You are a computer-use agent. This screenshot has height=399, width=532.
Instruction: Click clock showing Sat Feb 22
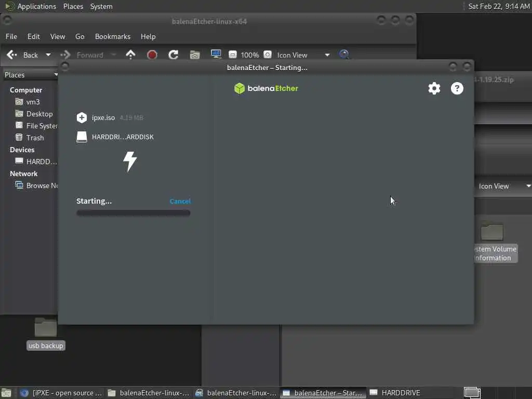click(499, 6)
